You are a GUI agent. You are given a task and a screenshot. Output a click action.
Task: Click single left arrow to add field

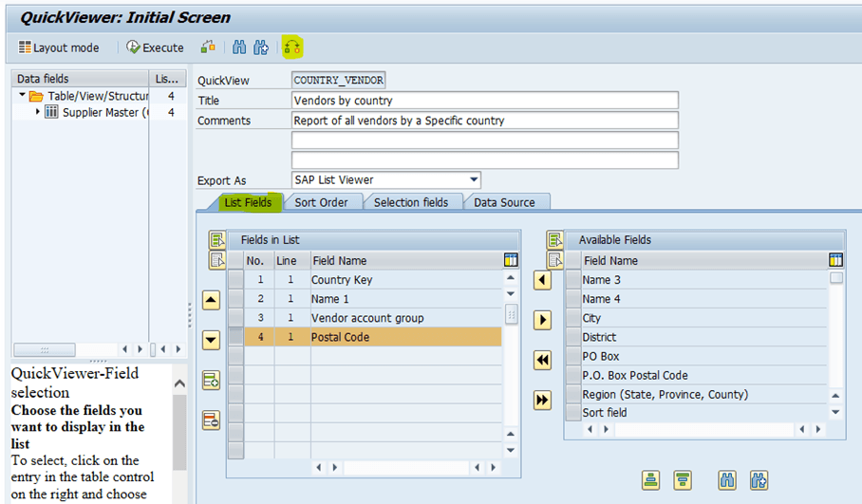coord(543,280)
